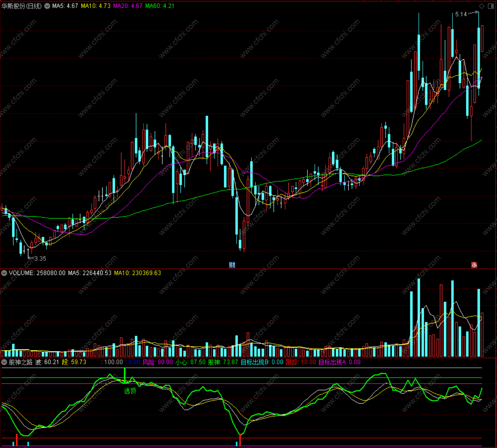Click the 波: 60.21 value
497x448 pixels.
(47, 362)
